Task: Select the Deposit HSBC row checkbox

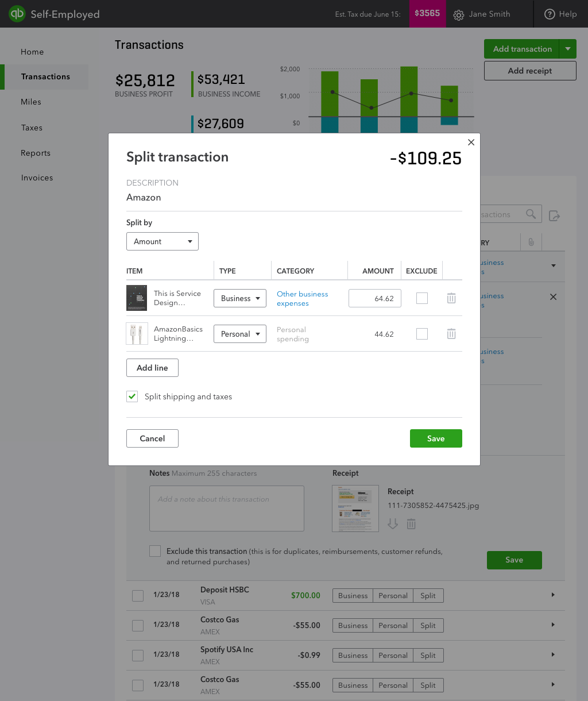Action: (138, 596)
